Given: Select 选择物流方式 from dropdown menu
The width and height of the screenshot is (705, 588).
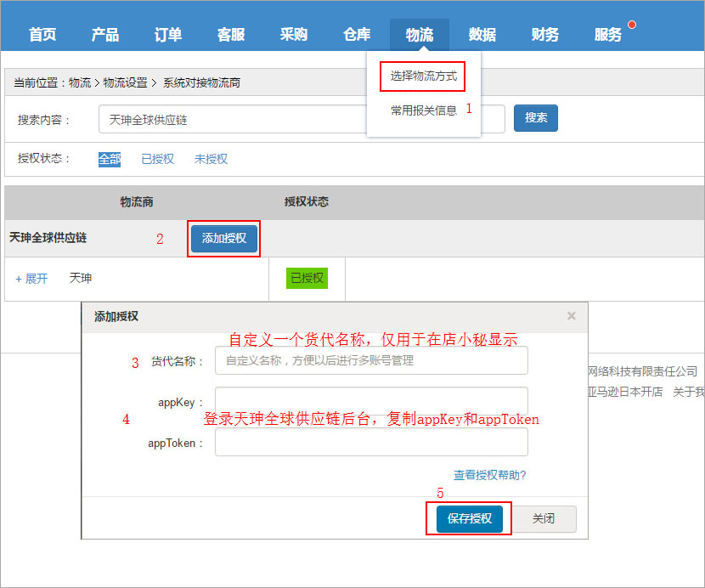Looking at the screenshot, I should pyautogui.click(x=424, y=76).
